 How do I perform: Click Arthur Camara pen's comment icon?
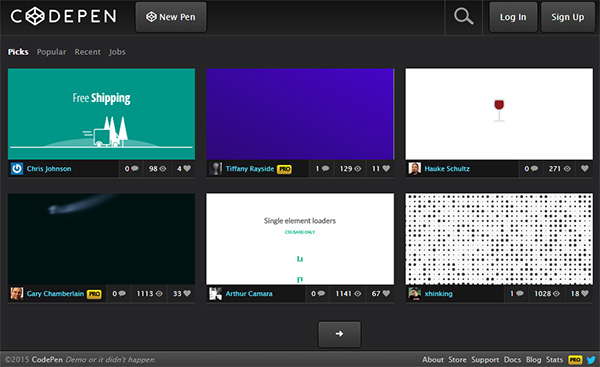coord(321,293)
